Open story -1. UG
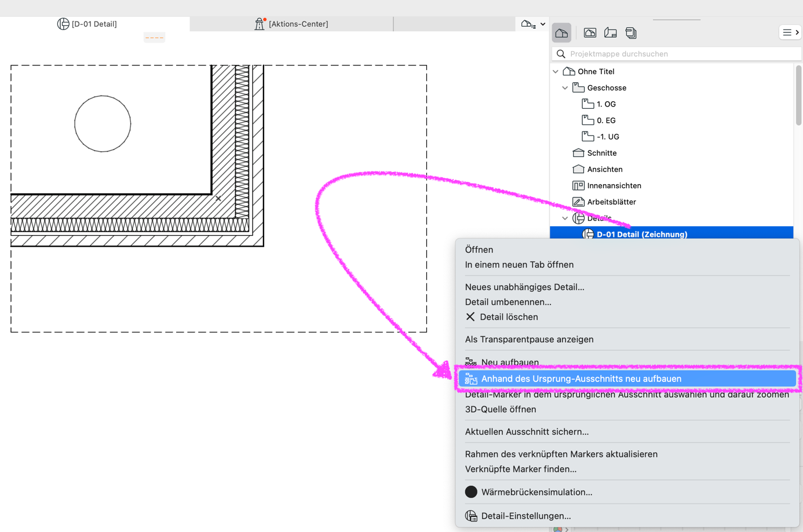The width and height of the screenshot is (803, 532). click(608, 137)
